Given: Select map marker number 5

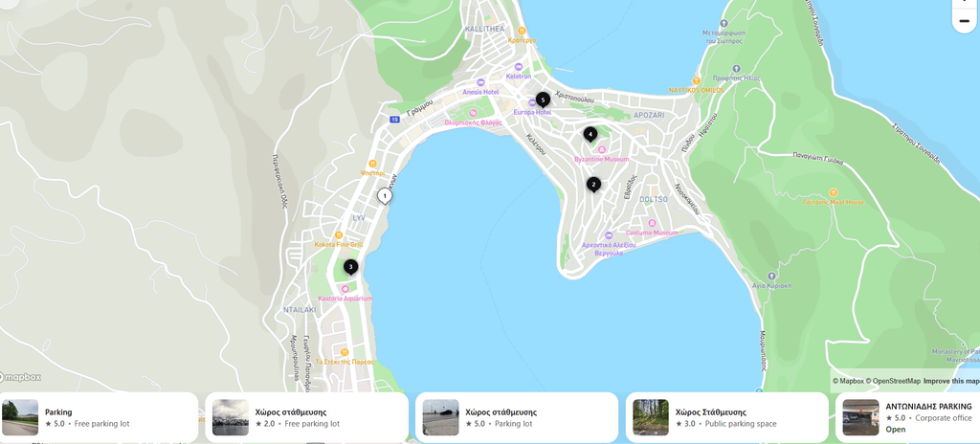Looking at the screenshot, I should tap(543, 100).
